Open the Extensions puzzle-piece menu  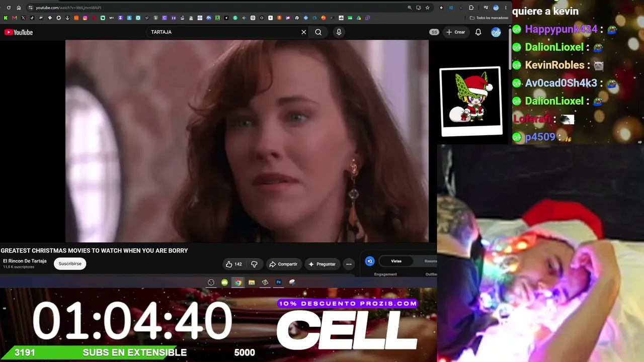(471, 8)
